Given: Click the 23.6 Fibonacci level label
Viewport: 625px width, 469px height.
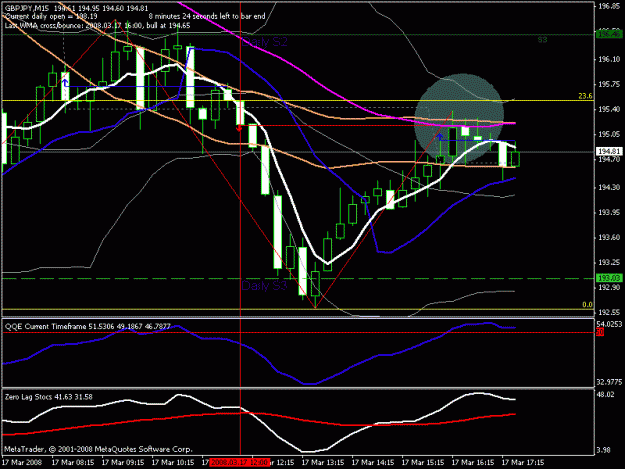Looking at the screenshot, I should coord(585,96).
